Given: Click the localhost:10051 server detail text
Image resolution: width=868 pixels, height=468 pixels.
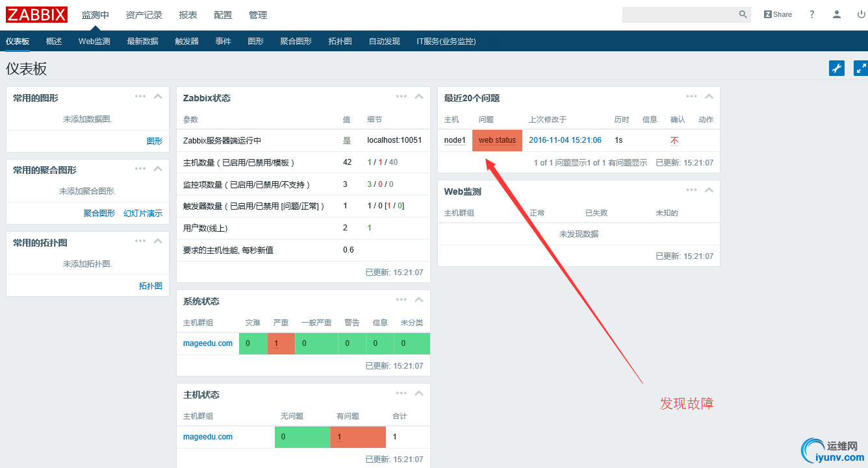Looking at the screenshot, I should point(394,140).
